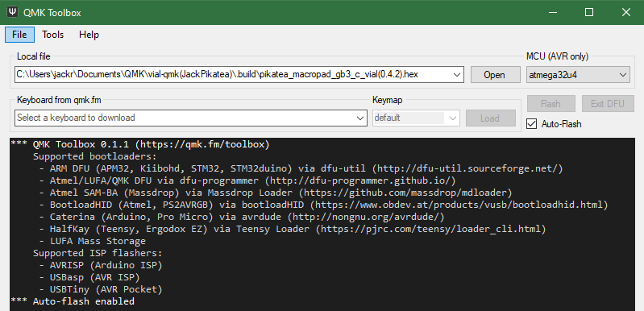Click the HalfKay Teensy Loader log line
The height and width of the screenshot is (311, 644).
293,229
